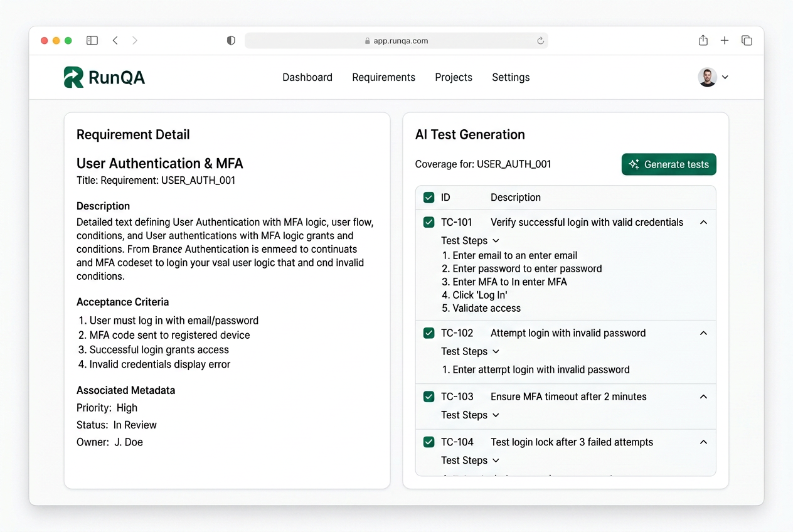Viewport: 793px width, 532px height.
Task: Click step 'Enter password to enter password'
Action: (522, 269)
